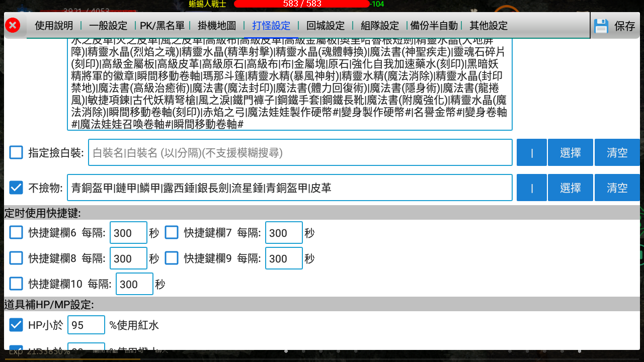
Task: Click 選擇 button in the 不撿物 row
Action: click(571, 188)
